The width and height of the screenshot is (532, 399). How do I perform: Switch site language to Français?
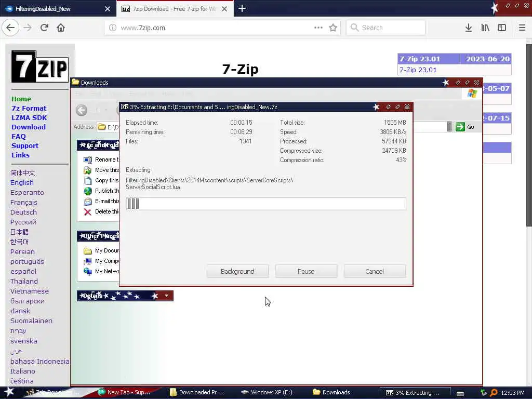23,202
